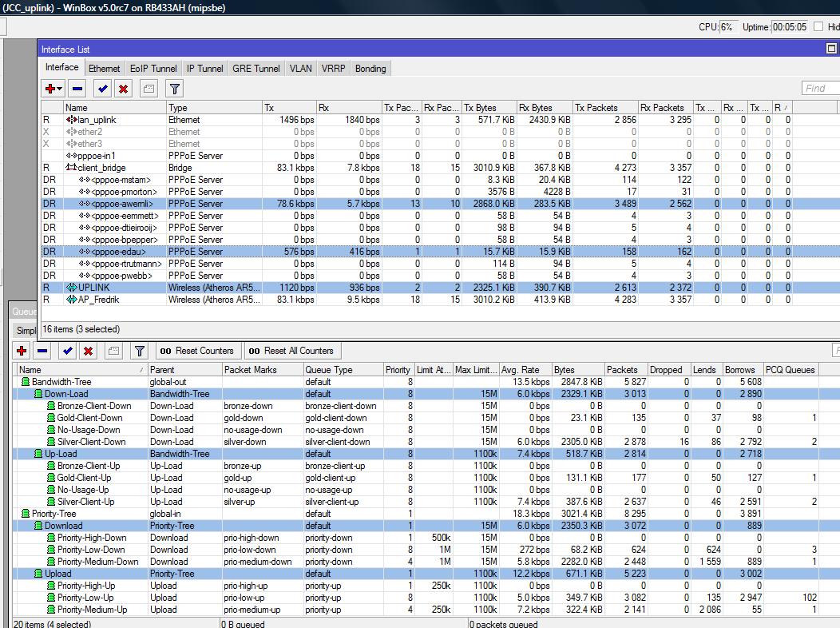840x628 pixels.
Task: Click the Priority-Medium-Up queue row
Action: pos(426,610)
